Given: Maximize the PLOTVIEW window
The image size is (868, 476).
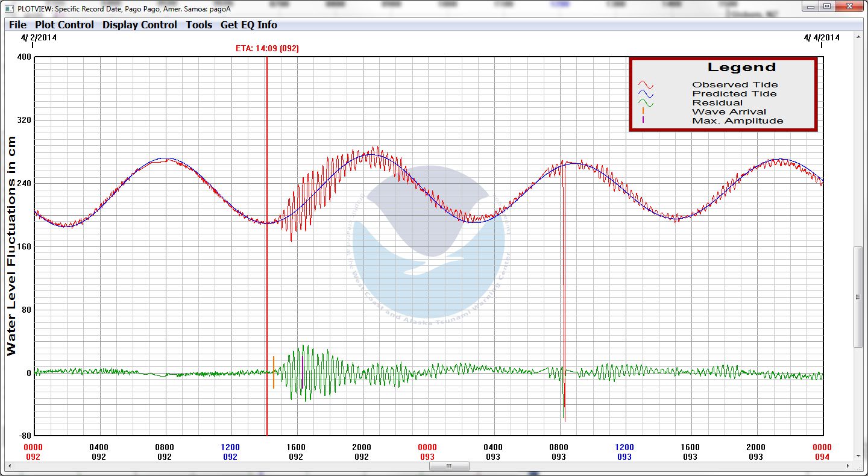Looking at the screenshot, I should (826, 7).
